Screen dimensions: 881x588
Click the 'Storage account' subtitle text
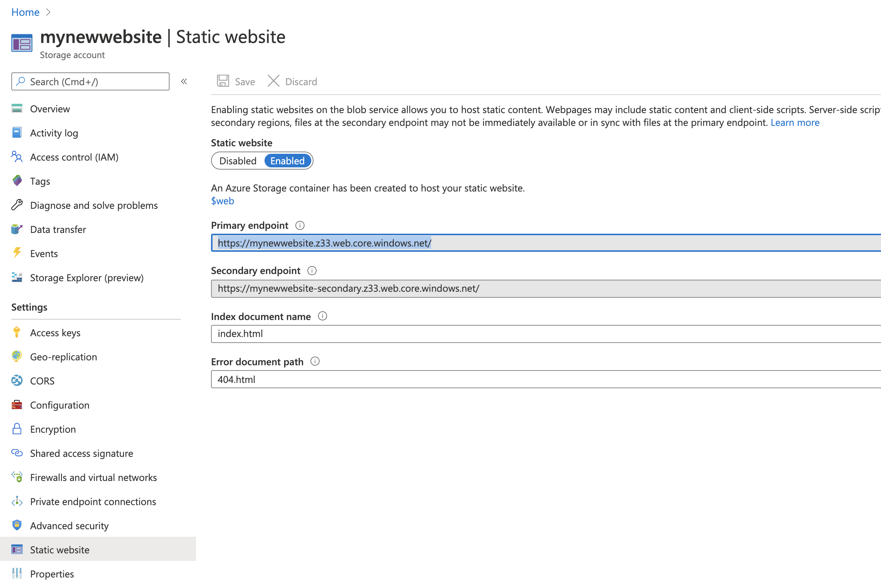[72, 55]
